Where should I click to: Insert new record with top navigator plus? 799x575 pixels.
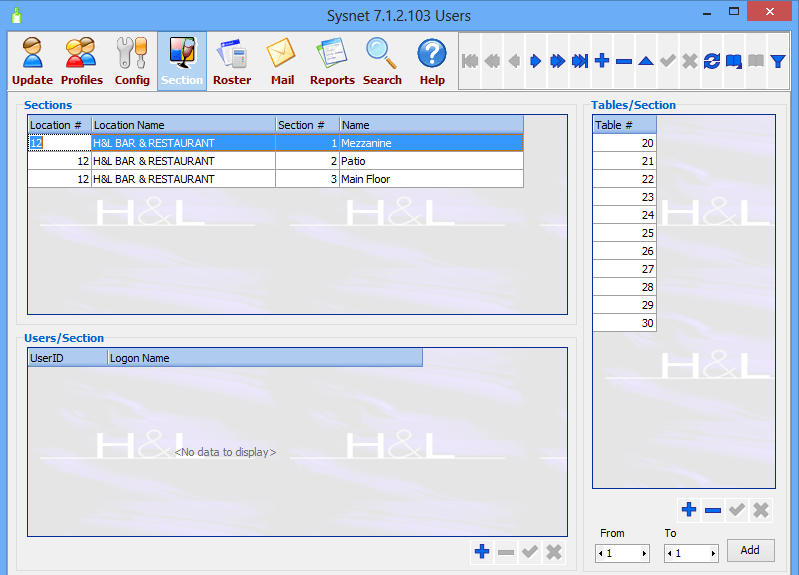tap(602, 61)
